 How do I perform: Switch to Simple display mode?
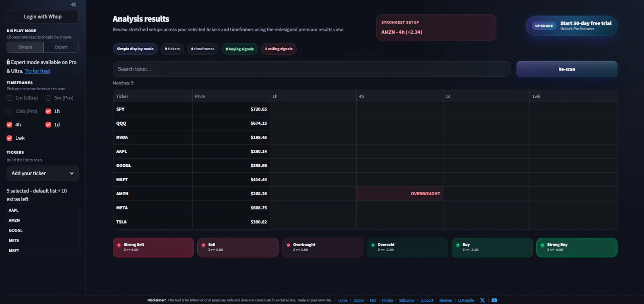(x=25, y=47)
